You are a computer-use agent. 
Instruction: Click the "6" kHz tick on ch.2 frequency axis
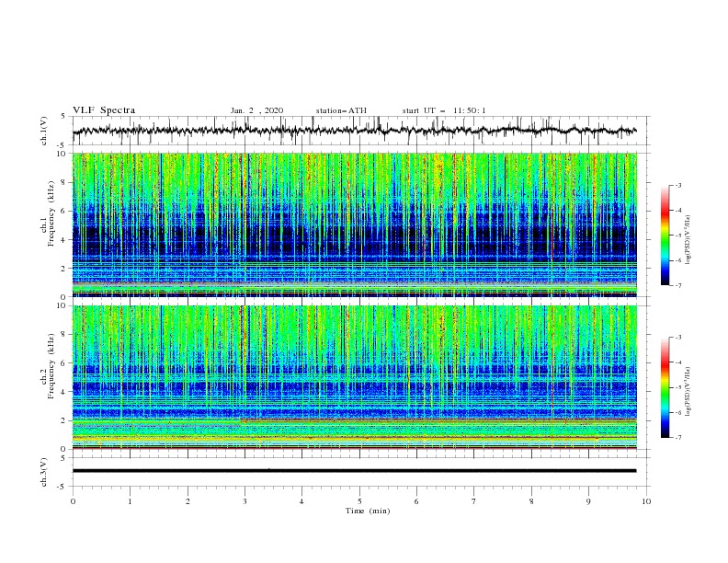pos(63,362)
